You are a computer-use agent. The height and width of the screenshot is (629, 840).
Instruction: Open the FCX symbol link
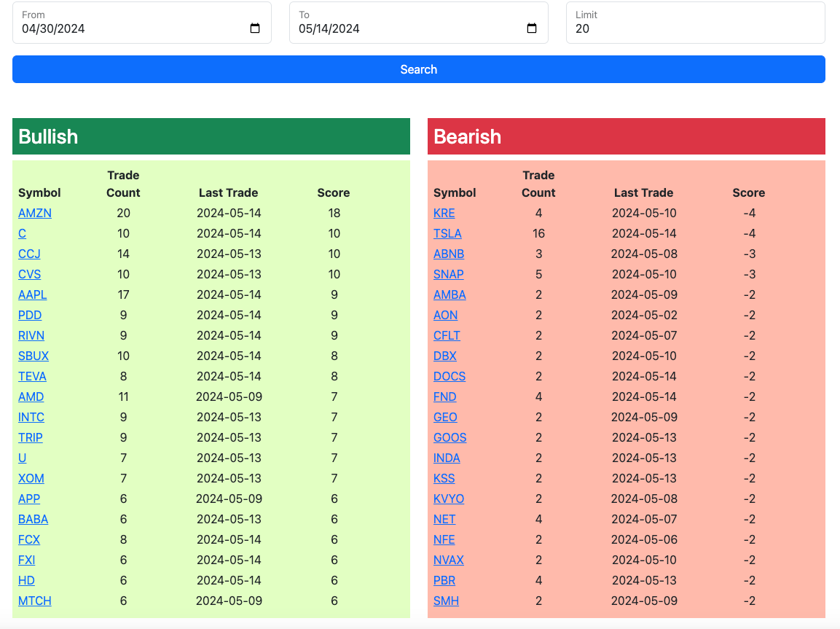tap(29, 539)
